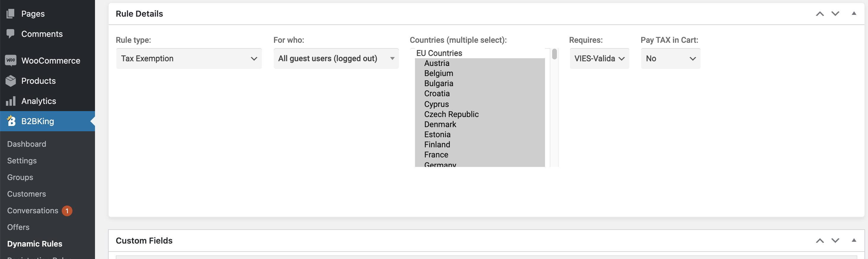868x259 pixels.
Task: Click the Analytics bar chart icon
Action: [10, 101]
